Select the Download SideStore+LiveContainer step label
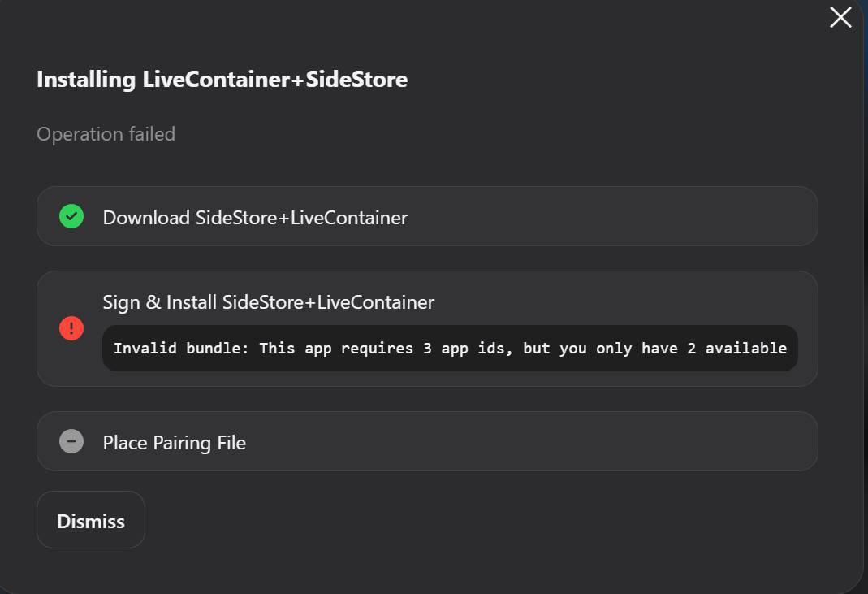This screenshot has height=594, width=868. pyautogui.click(x=255, y=218)
